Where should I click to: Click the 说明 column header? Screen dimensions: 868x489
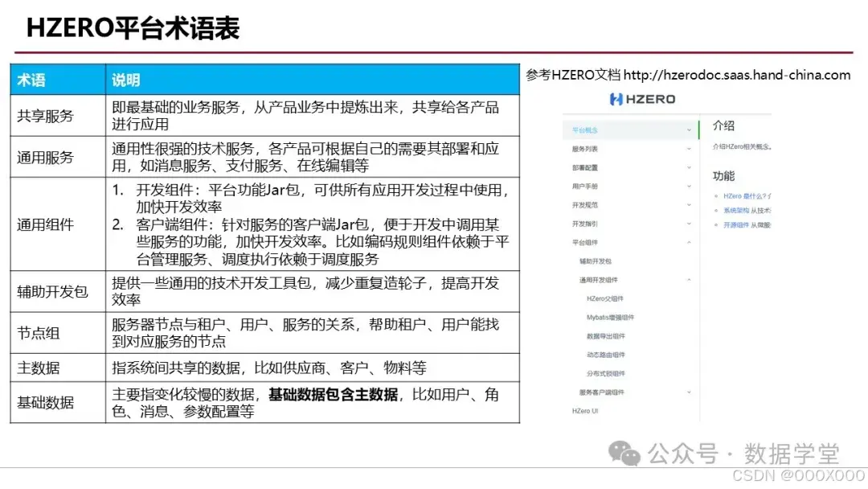(313, 80)
